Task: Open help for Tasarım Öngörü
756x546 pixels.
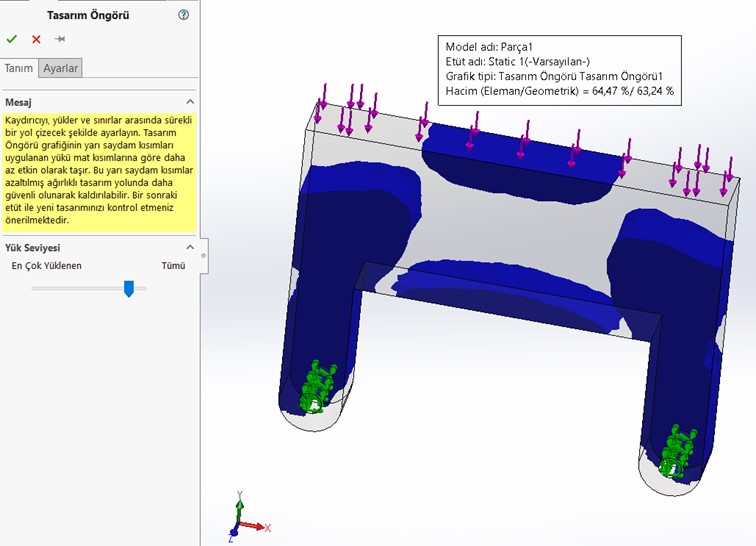Action: click(x=183, y=15)
